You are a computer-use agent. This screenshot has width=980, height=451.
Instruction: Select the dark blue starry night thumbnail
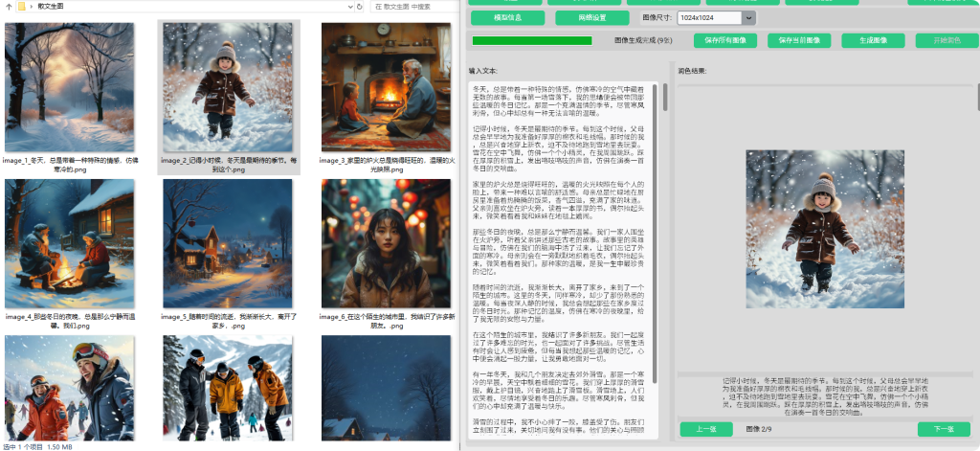coord(387,388)
